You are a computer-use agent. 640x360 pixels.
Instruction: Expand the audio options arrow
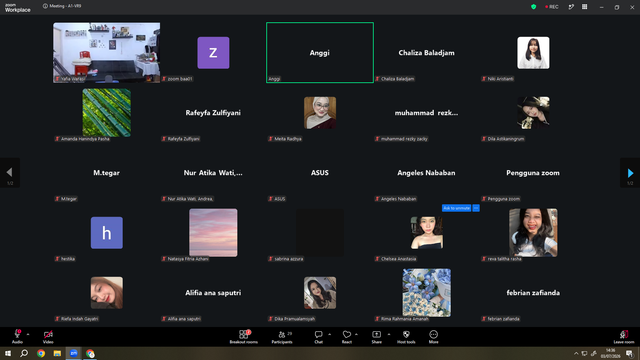(x=28, y=334)
